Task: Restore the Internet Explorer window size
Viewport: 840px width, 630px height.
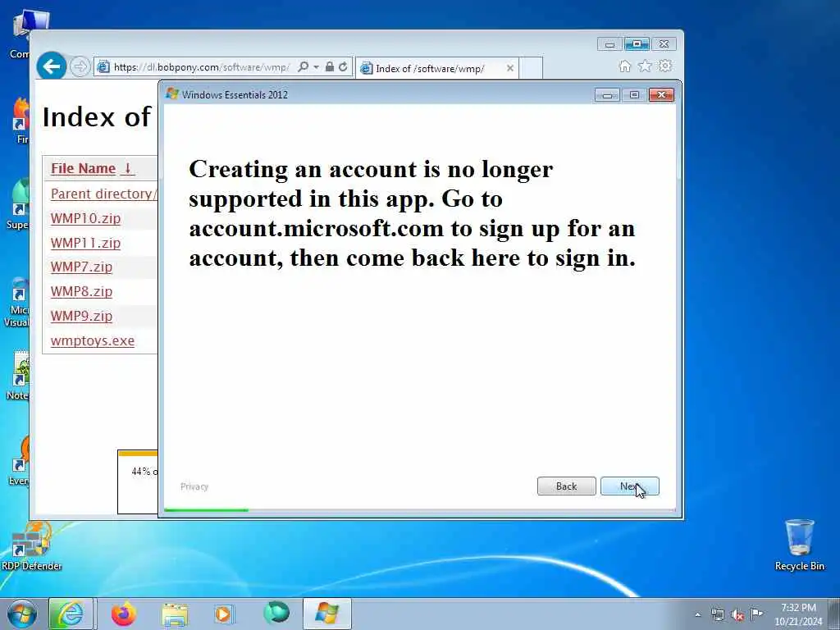Action: click(637, 44)
